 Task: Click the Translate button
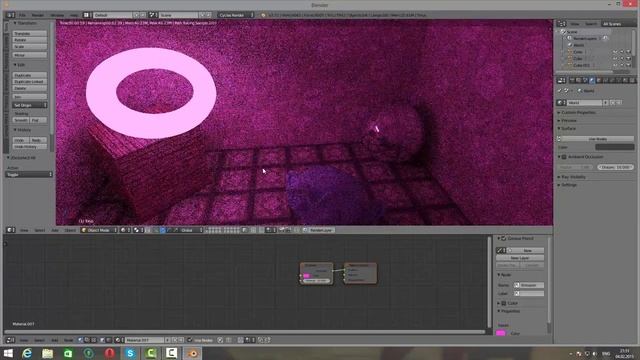click(x=30, y=33)
